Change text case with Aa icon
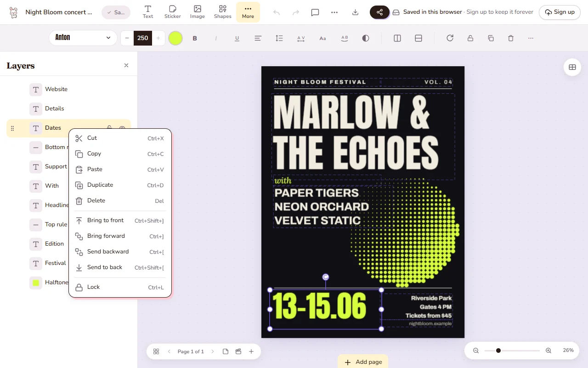This screenshot has height=368, width=588. pyautogui.click(x=322, y=38)
